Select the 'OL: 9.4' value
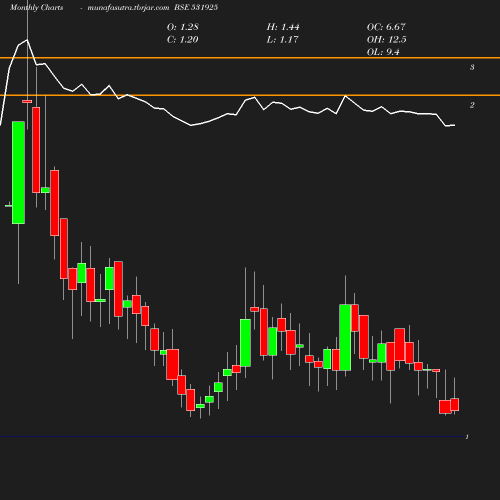500x500 pixels. point(383,52)
